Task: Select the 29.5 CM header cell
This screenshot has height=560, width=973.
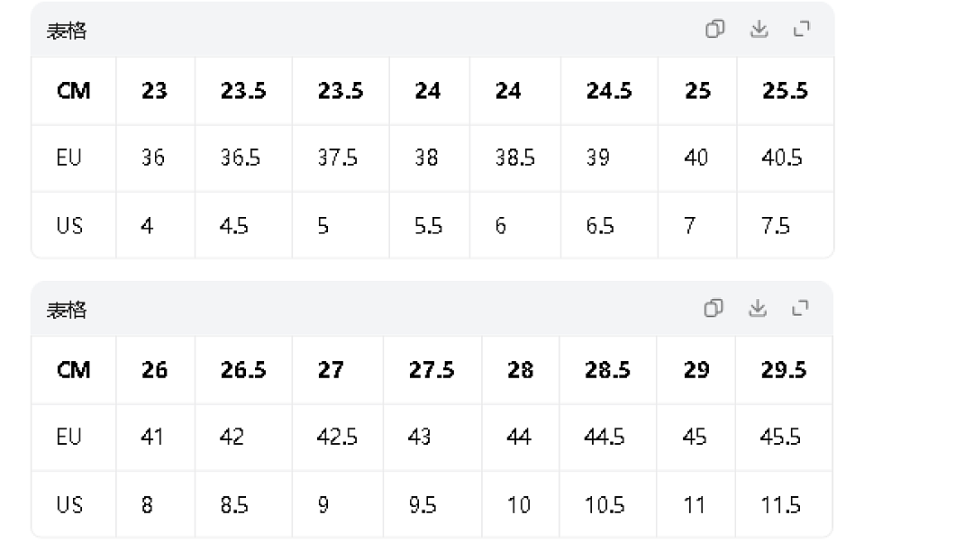Action: click(784, 370)
